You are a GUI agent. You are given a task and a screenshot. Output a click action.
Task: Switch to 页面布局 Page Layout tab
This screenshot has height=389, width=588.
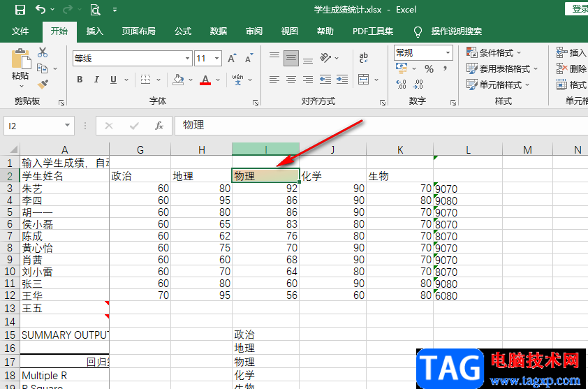(x=138, y=31)
